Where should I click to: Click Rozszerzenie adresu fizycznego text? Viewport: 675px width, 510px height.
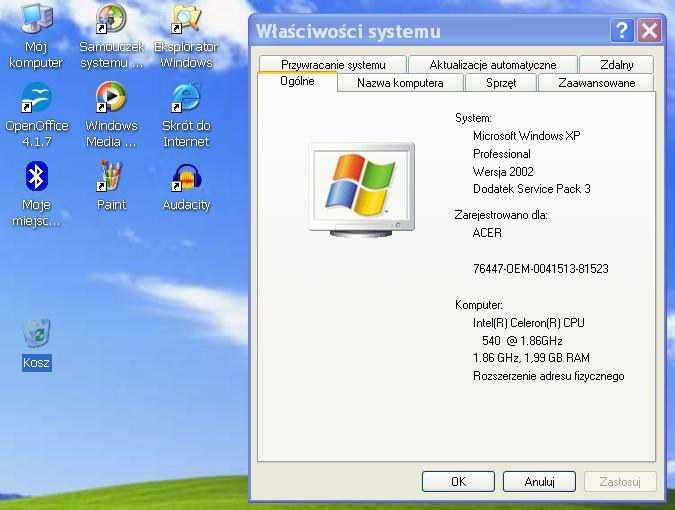point(548,376)
